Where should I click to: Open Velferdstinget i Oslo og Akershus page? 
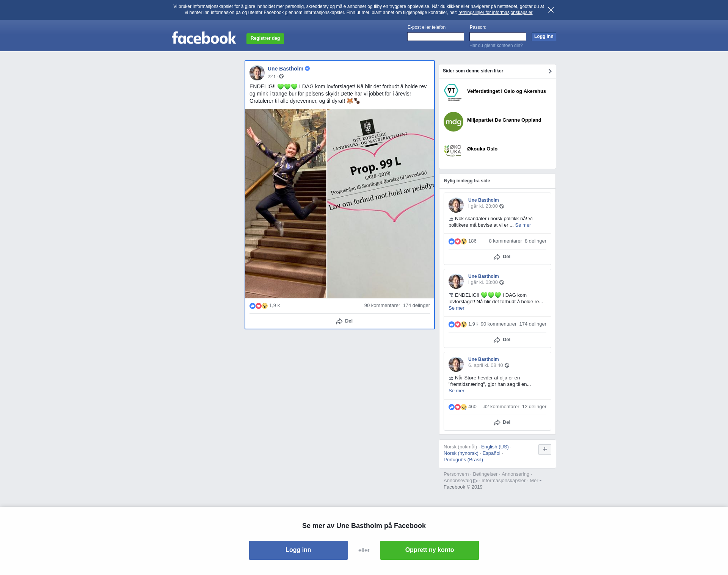pyautogui.click(x=507, y=91)
